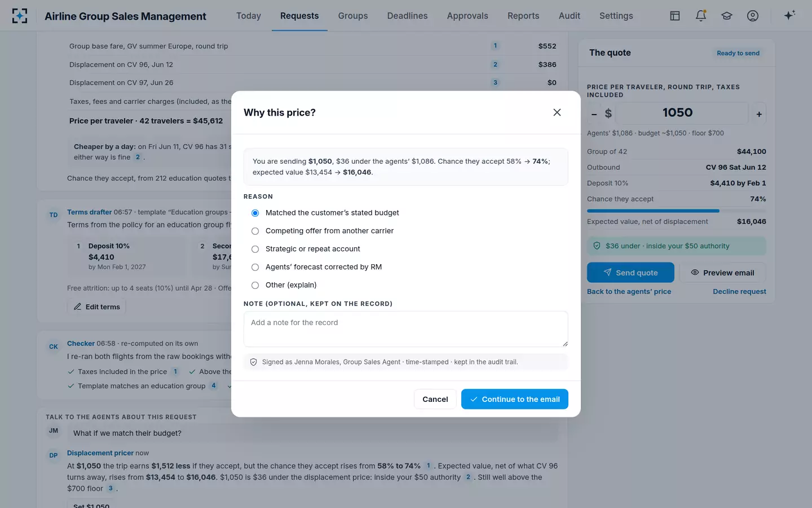Open the Audit tab
Screen dimensions: 812x508
click(570, 16)
